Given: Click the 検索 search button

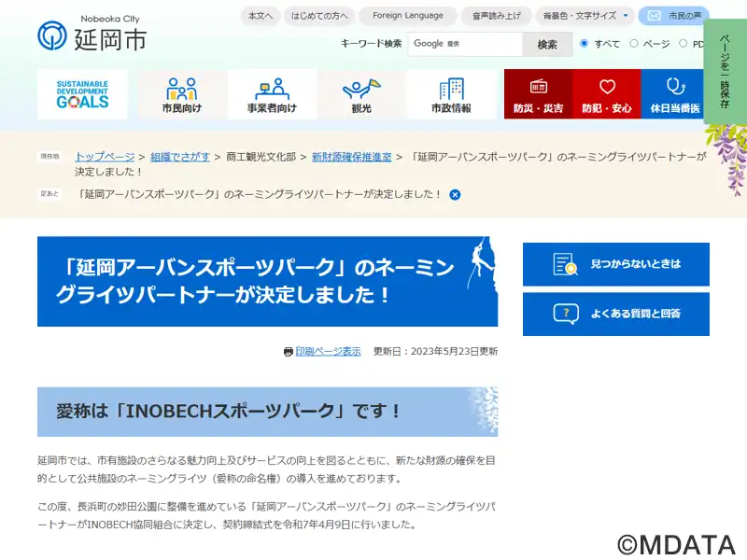Looking at the screenshot, I should pyautogui.click(x=547, y=44).
